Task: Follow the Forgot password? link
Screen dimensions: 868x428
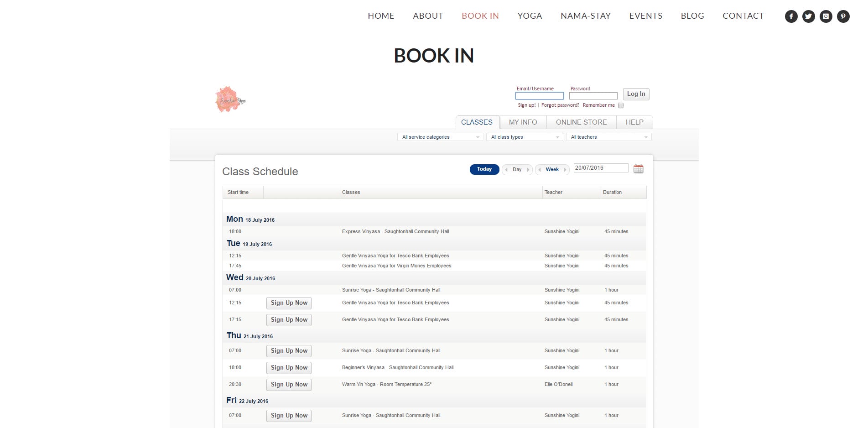Action: [x=560, y=105]
